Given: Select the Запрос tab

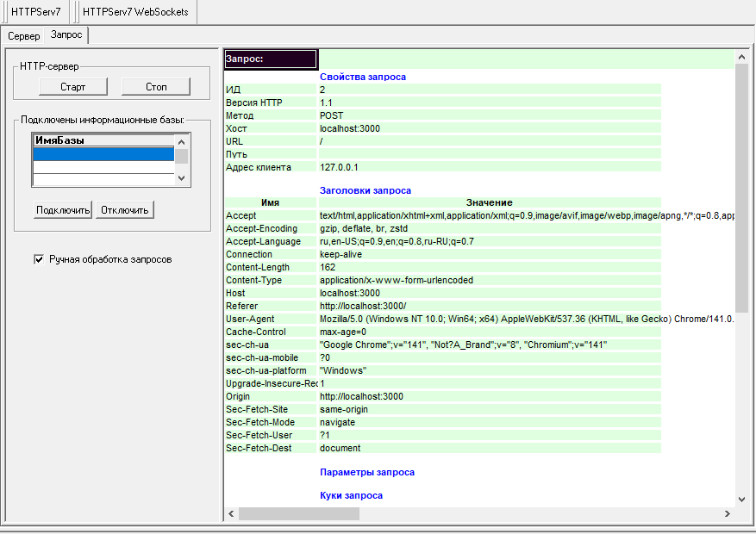Looking at the screenshot, I should (66, 35).
